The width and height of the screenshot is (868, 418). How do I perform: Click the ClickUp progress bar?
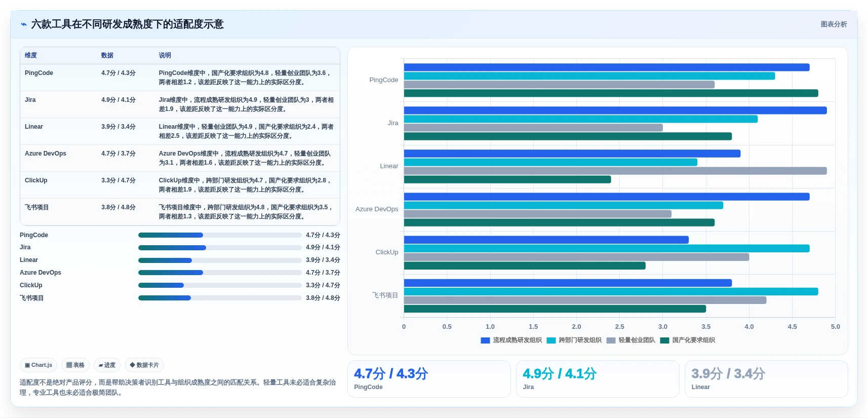tap(220, 285)
